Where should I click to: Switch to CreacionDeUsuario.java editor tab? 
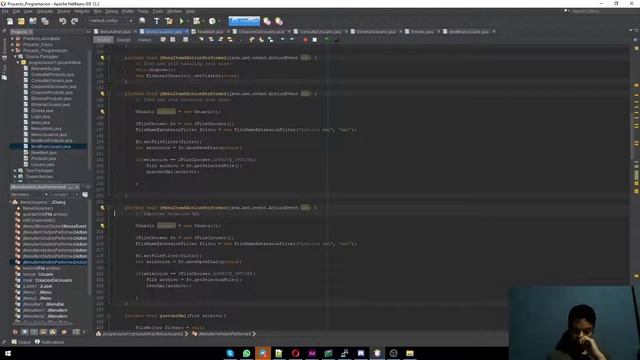261,31
